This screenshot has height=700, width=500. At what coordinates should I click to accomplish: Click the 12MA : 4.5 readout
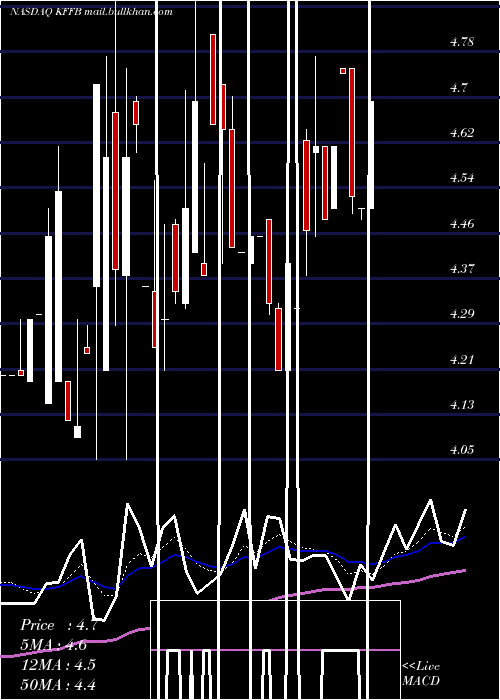58,664
